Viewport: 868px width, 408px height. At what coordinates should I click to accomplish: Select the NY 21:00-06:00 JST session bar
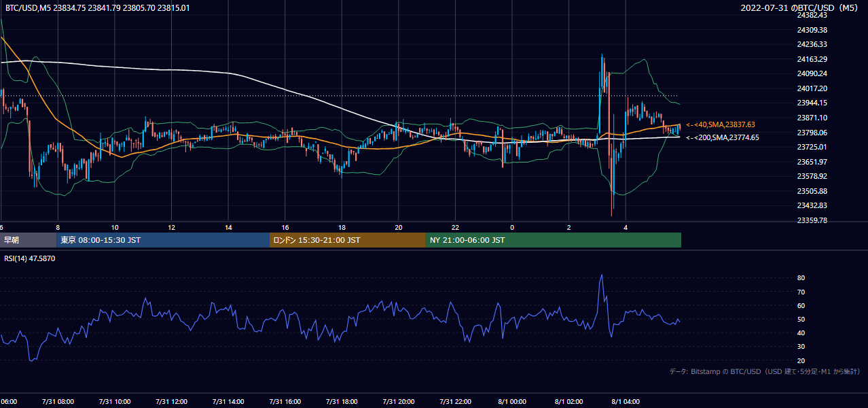[554, 240]
